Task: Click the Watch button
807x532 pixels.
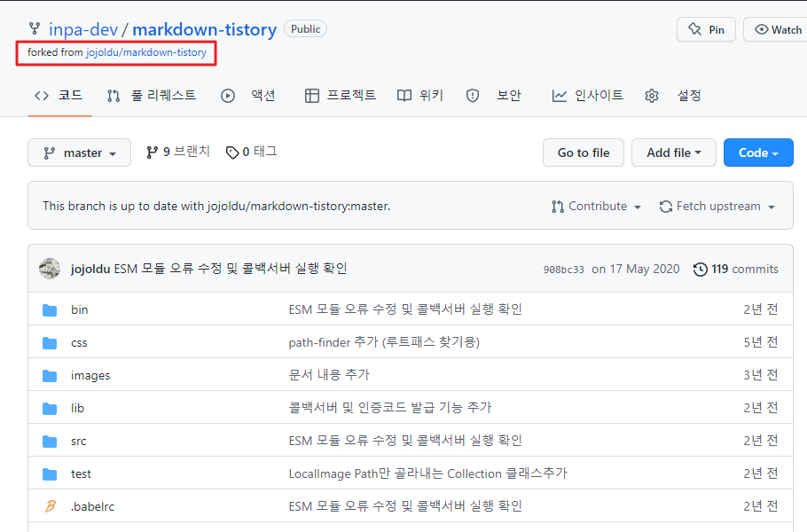Action: 775,29
